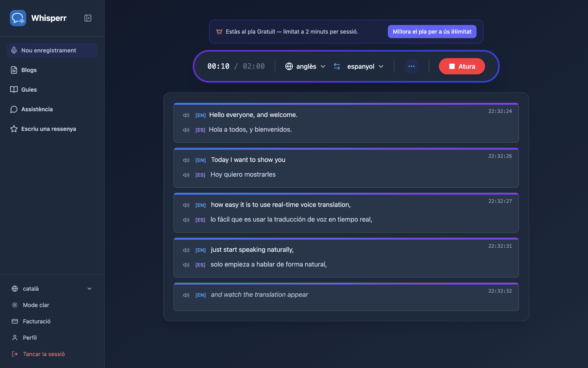Expand the català language selector
This screenshot has height=368, width=588.
[52, 289]
